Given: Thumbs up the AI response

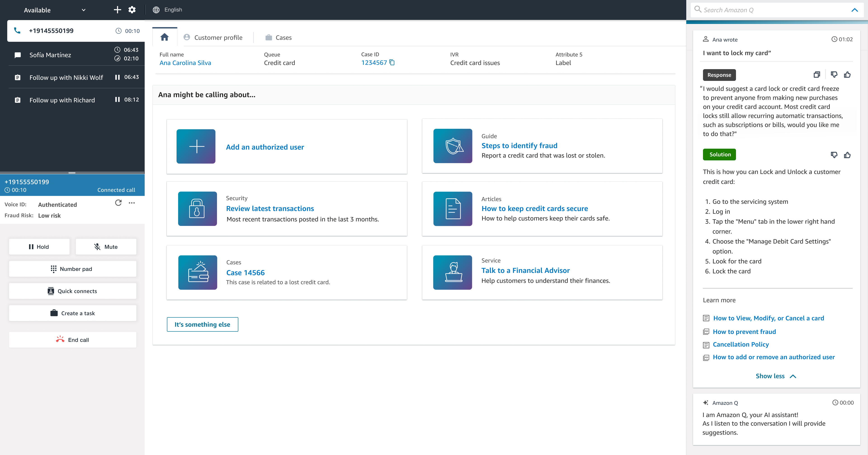Looking at the screenshot, I should (847, 75).
